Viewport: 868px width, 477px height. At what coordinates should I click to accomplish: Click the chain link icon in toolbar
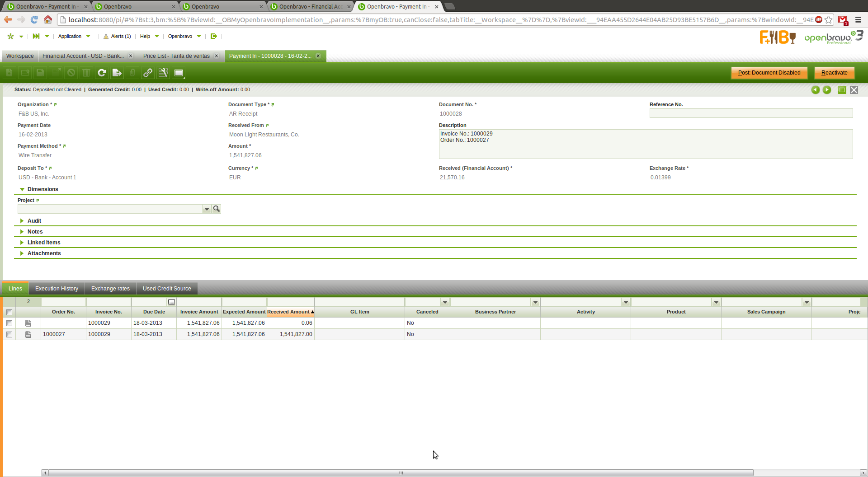pyautogui.click(x=147, y=73)
